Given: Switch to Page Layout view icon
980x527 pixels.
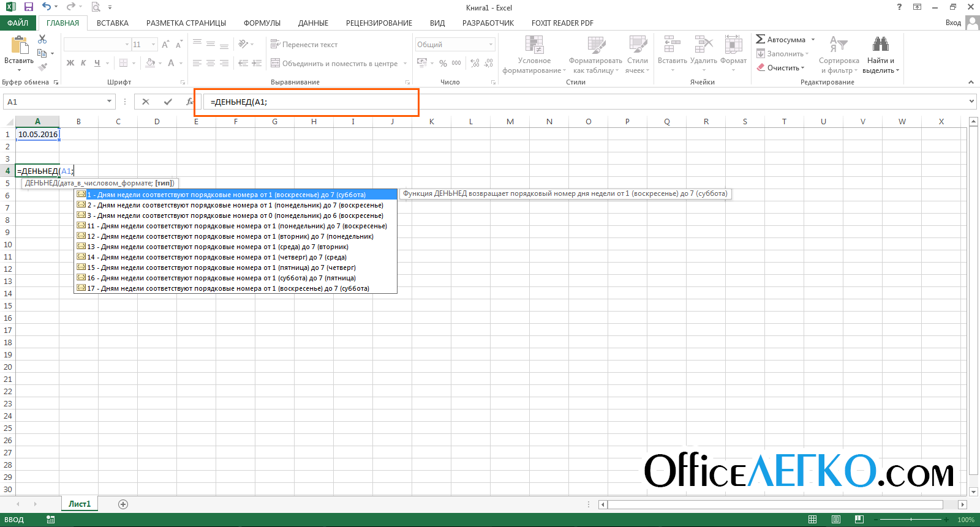Looking at the screenshot, I should click(836, 520).
